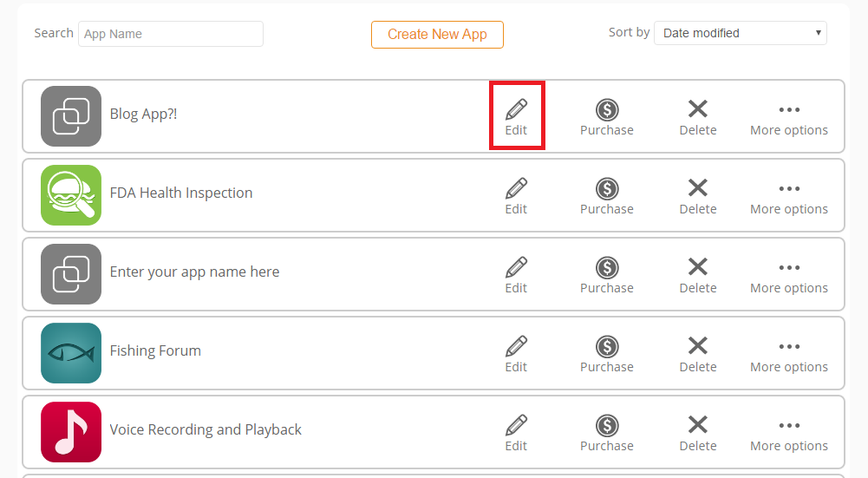Open the Sort by Date modified dropdown

tap(741, 33)
